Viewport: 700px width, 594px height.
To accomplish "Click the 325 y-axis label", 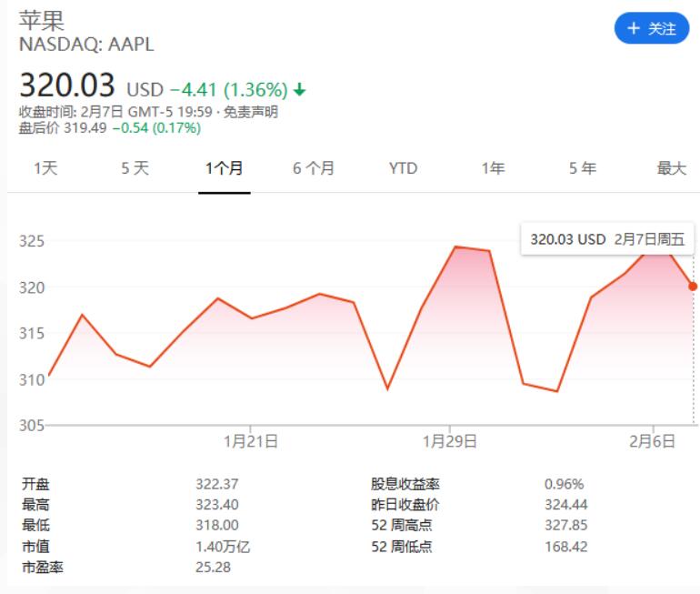I will point(31,241).
